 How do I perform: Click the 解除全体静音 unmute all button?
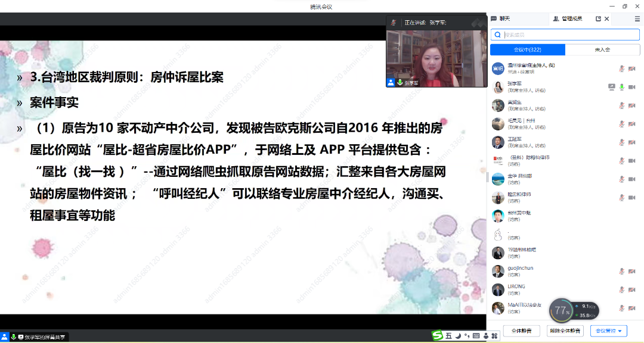tap(565, 330)
